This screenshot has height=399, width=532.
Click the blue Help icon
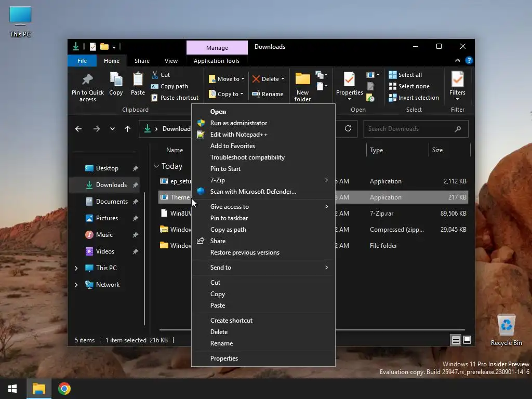coord(469,60)
